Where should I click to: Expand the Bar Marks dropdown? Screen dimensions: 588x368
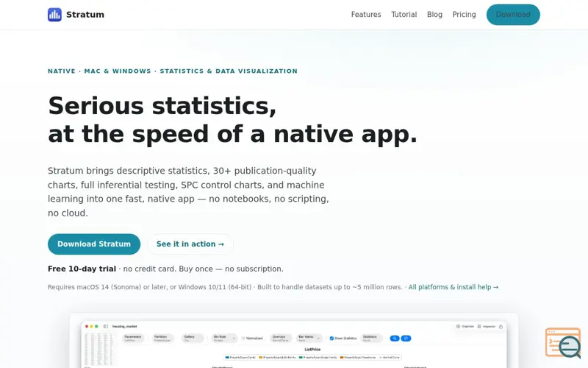(x=309, y=339)
